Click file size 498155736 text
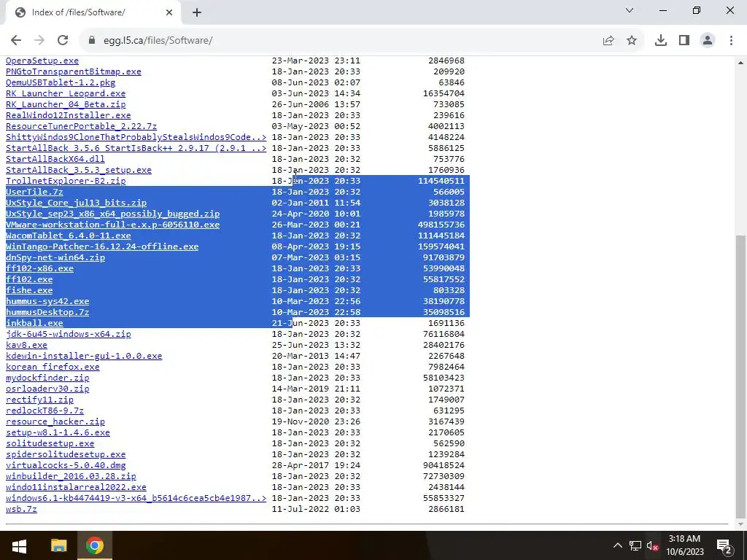 pyautogui.click(x=441, y=225)
